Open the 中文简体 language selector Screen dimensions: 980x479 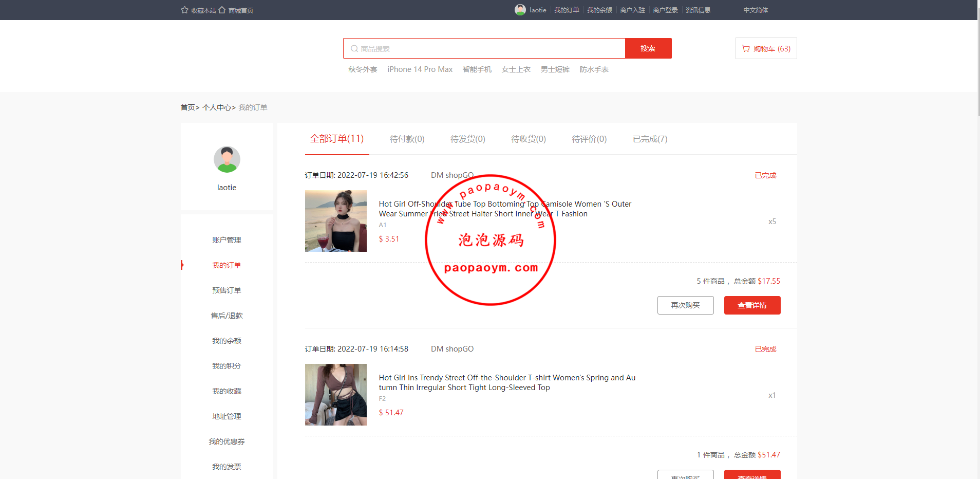(756, 10)
